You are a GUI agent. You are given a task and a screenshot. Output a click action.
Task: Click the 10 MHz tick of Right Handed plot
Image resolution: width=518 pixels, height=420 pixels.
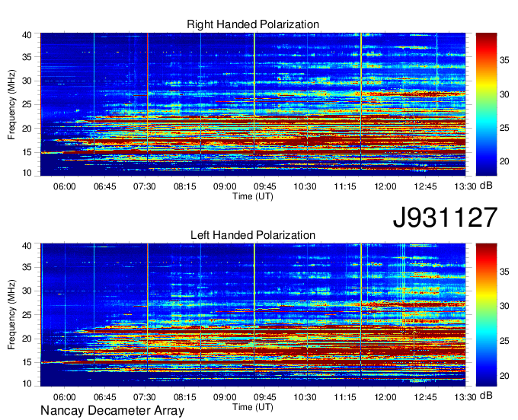(x=27, y=173)
